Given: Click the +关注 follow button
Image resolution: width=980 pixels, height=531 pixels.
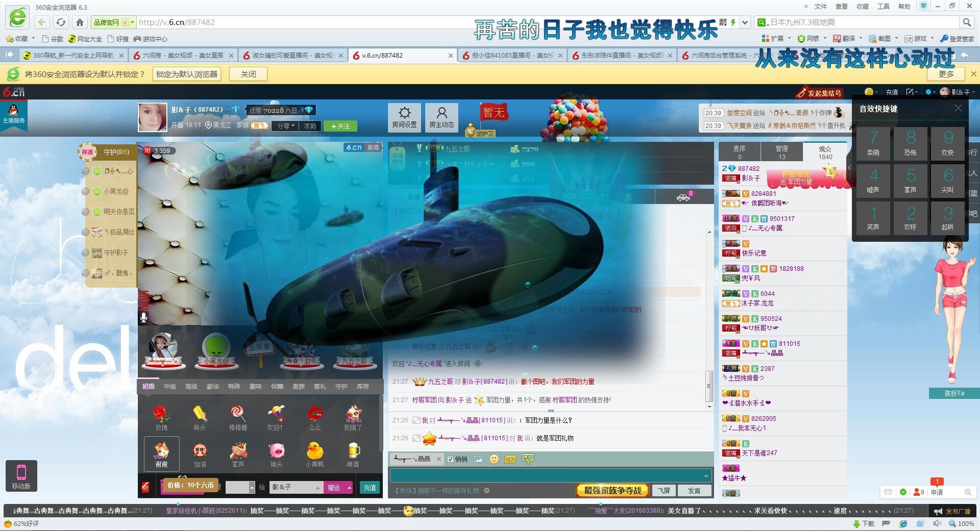Looking at the screenshot, I should click(x=340, y=126).
